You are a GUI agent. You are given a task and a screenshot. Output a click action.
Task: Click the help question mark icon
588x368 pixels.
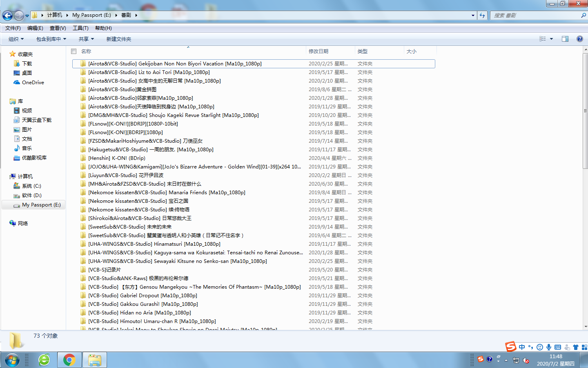579,39
